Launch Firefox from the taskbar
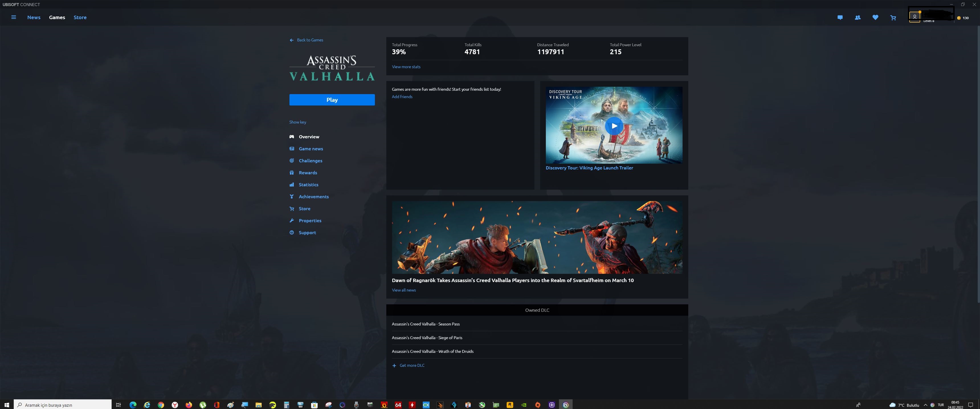 (x=189, y=405)
